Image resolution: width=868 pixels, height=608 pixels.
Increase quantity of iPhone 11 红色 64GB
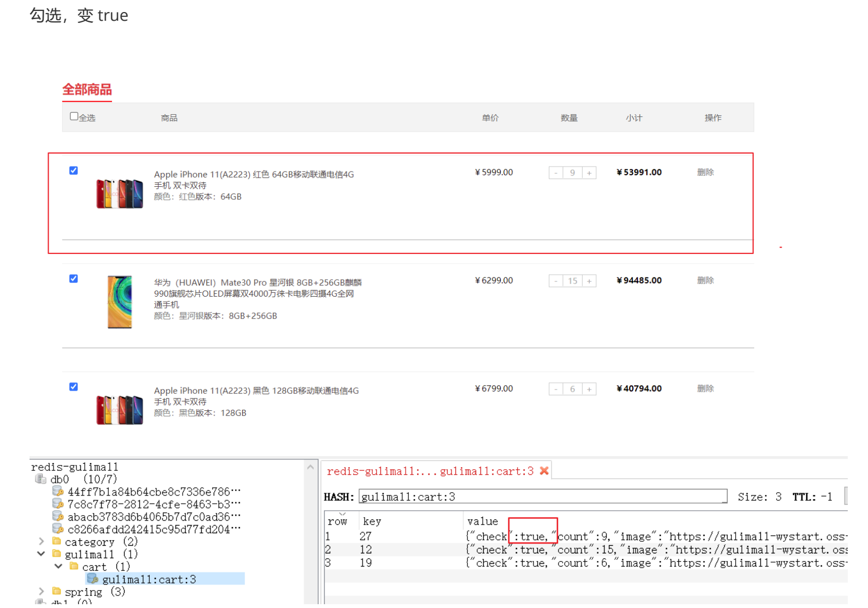589,173
